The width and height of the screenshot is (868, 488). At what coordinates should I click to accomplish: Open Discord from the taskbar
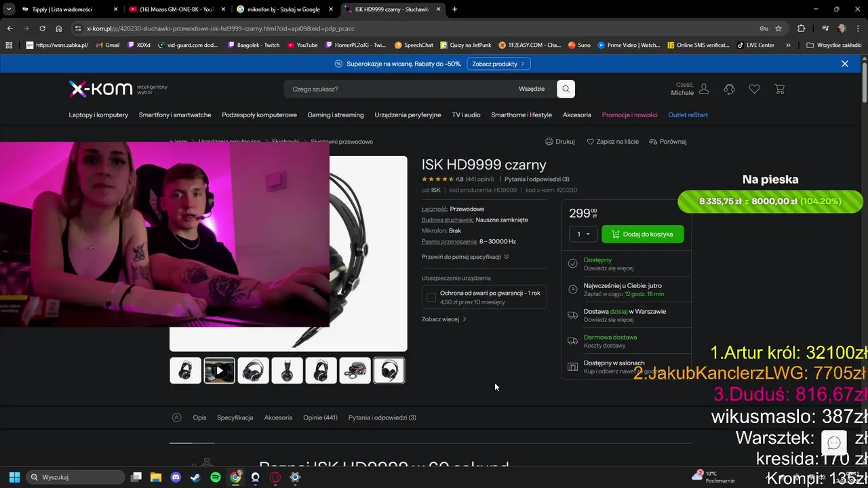click(176, 477)
